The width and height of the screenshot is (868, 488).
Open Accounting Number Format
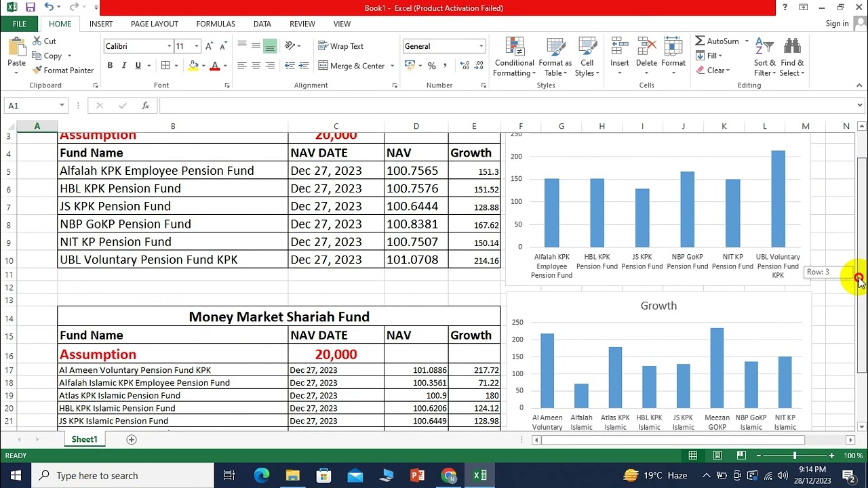coord(409,66)
